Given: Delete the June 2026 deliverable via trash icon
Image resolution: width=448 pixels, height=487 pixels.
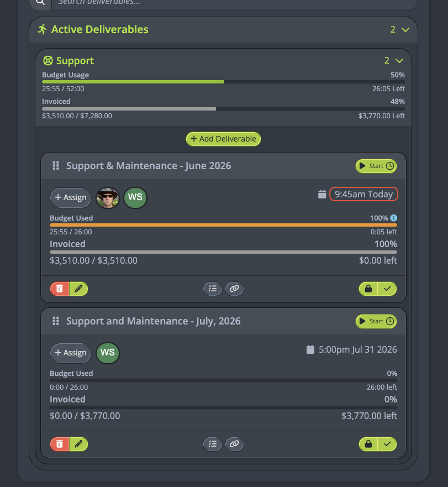Looking at the screenshot, I should point(60,289).
